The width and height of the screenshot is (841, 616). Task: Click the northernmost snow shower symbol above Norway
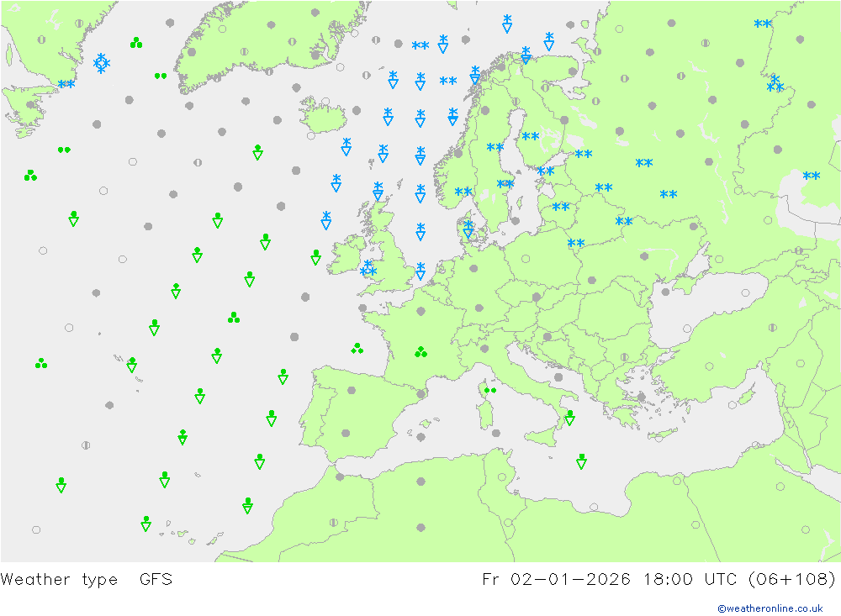[507, 24]
